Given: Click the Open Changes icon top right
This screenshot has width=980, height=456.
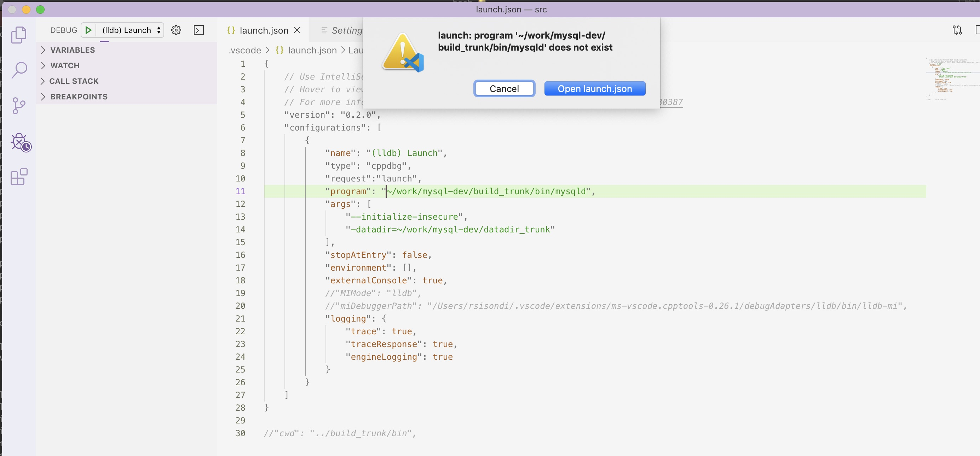Looking at the screenshot, I should click(x=957, y=30).
